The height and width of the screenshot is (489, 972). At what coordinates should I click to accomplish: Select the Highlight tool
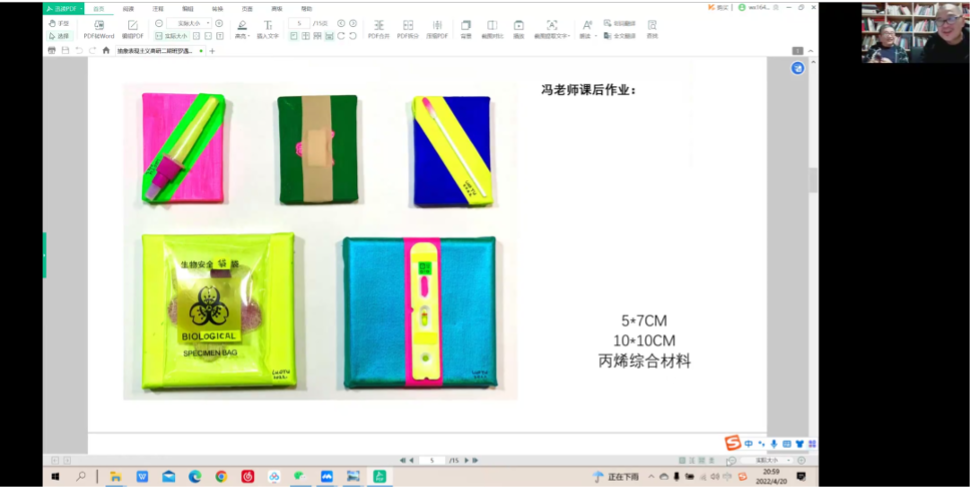tap(241, 29)
